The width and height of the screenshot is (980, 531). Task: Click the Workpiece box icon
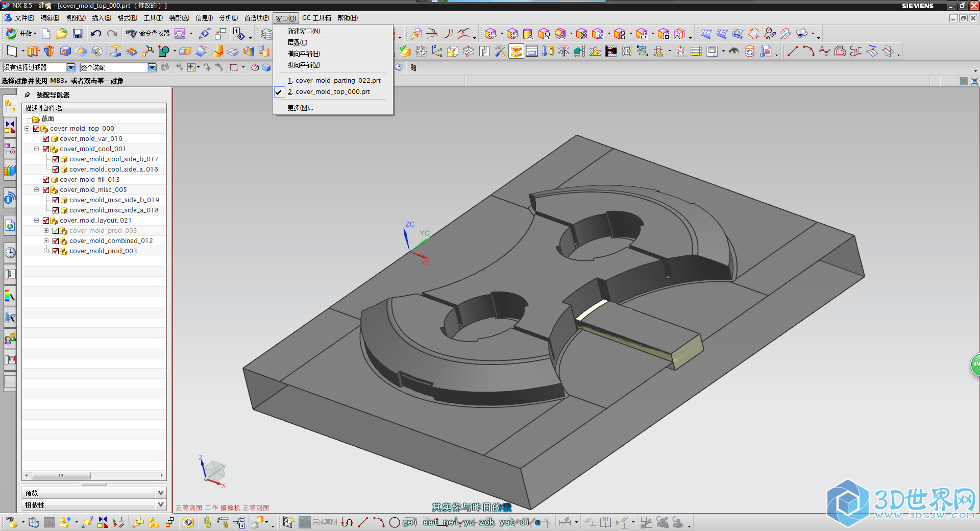pyautogui.click(x=453, y=51)
